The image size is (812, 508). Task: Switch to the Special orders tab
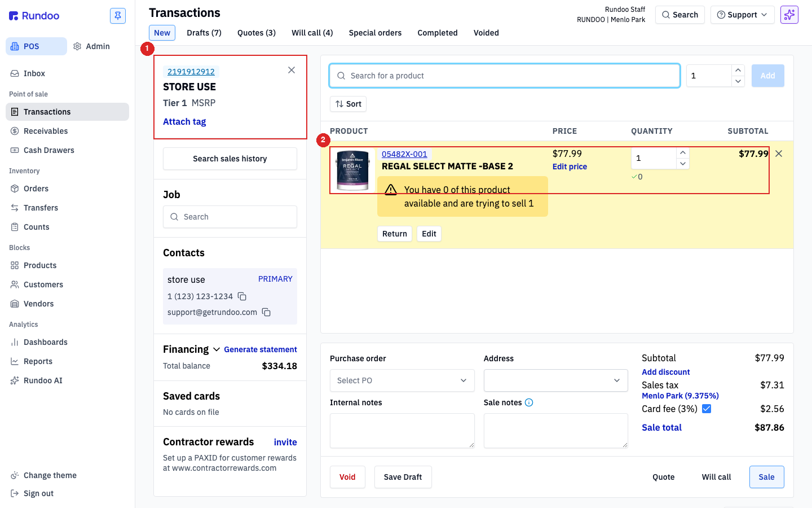tap(375, 33)
